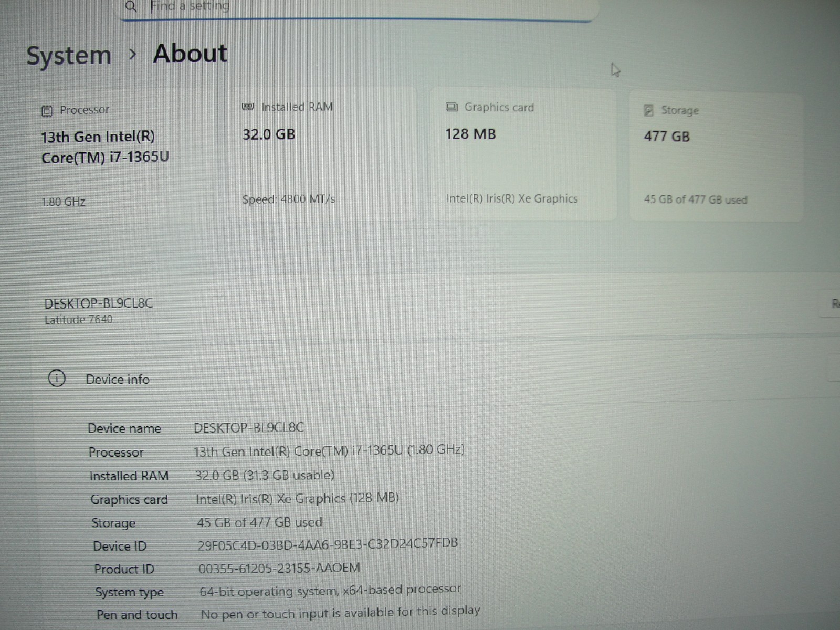Screen dimensions: 840x630
Task: Click the 'Product ID' row label
Action: point(124,569)
